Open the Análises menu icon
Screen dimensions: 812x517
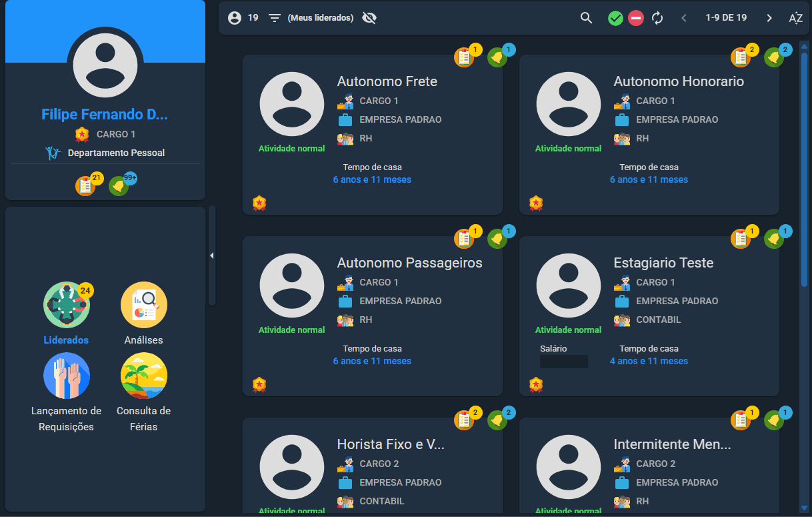click(x=143, y=305)
